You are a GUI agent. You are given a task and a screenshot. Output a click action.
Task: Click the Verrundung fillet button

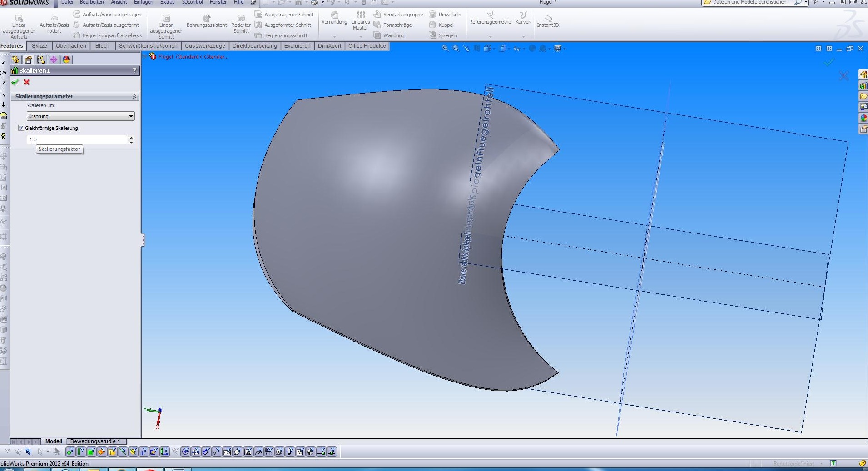tap(334, 18)
